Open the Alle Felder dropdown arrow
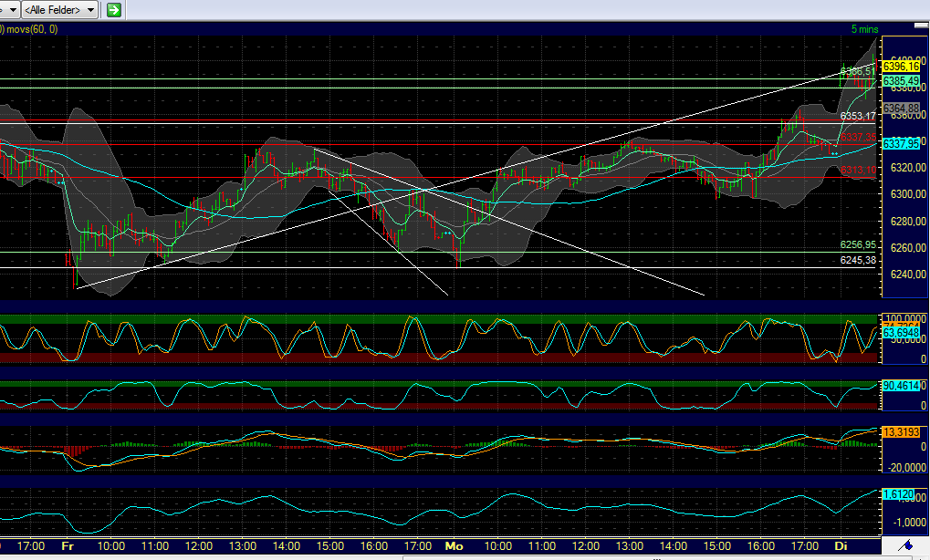The width and height of the screenshot is (930, 560). click(x=89, y=10)
